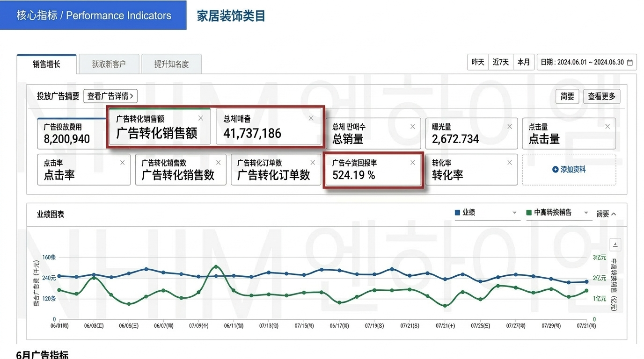Image resolution: width=644 pixels, height=359 pixels.
Task: Click the 投放广告摘要 section label
Action: coord(58,96)
